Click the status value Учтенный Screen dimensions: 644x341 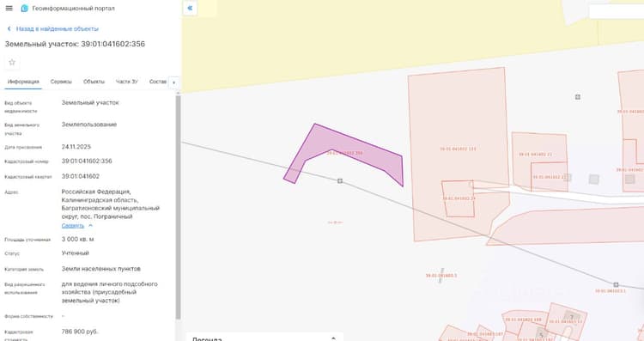(x=76, y=253)
